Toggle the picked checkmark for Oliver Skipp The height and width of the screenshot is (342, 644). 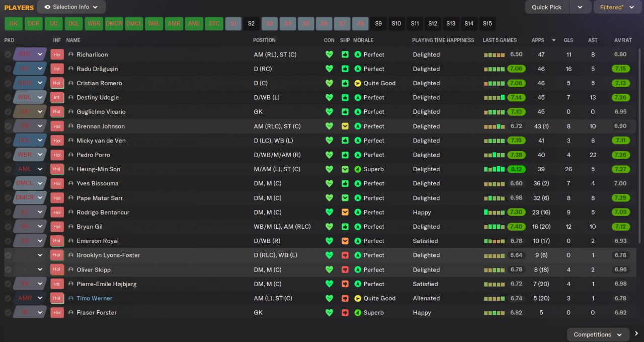(x=8, y=270)
